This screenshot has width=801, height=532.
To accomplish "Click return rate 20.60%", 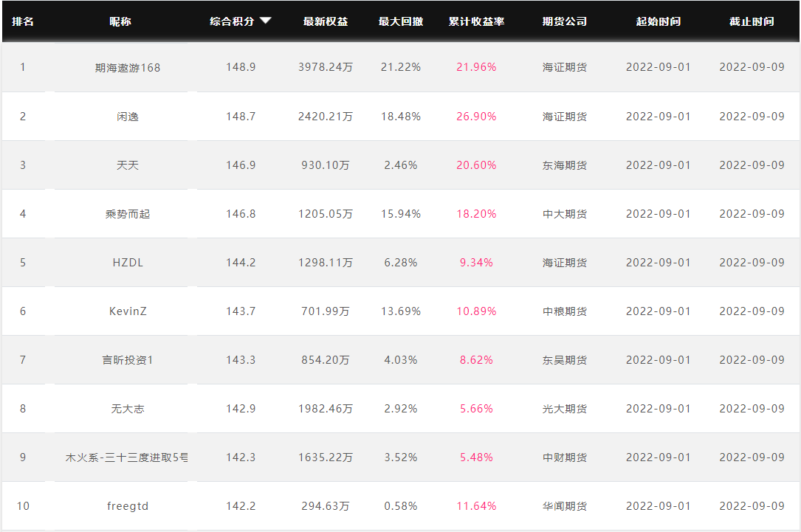I will [477, 165].
